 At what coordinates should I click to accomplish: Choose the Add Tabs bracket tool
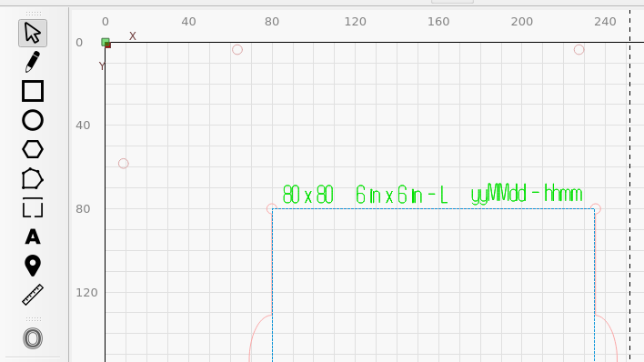click(33, 207)
